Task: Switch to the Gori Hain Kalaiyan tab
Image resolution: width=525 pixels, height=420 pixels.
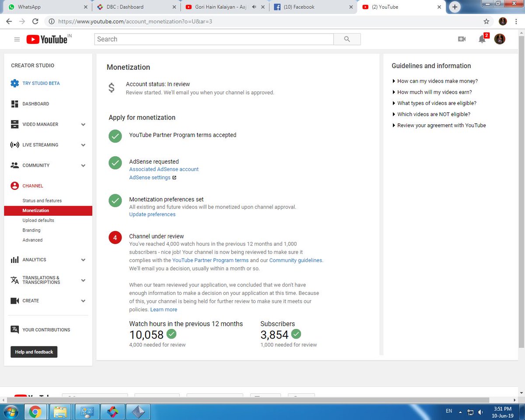Action: (x=224, y=7)
